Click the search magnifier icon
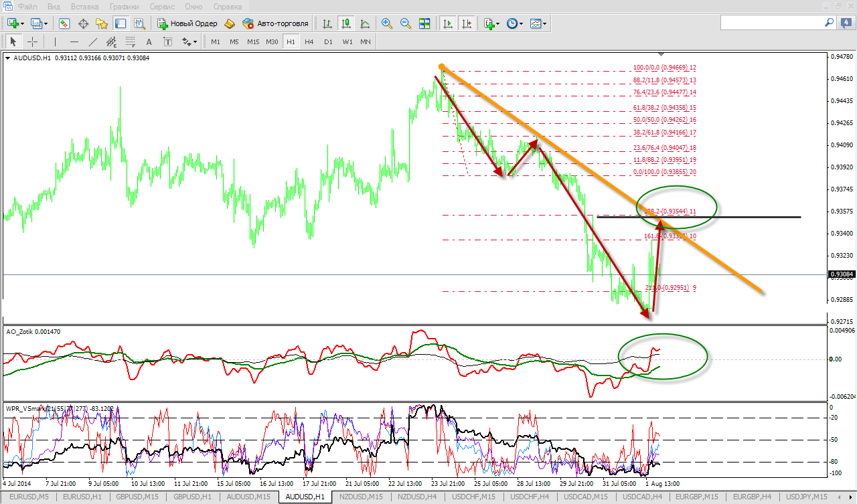 pos(830,22)
